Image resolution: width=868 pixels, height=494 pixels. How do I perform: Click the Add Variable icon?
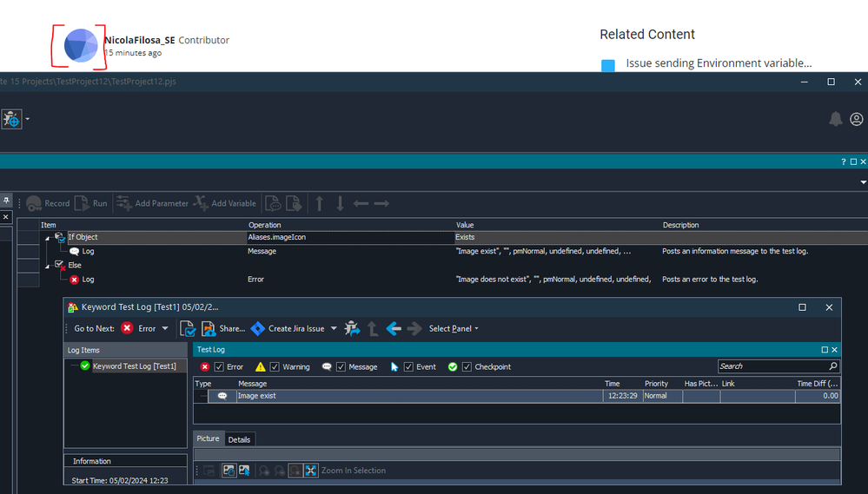tap(201, 203)
